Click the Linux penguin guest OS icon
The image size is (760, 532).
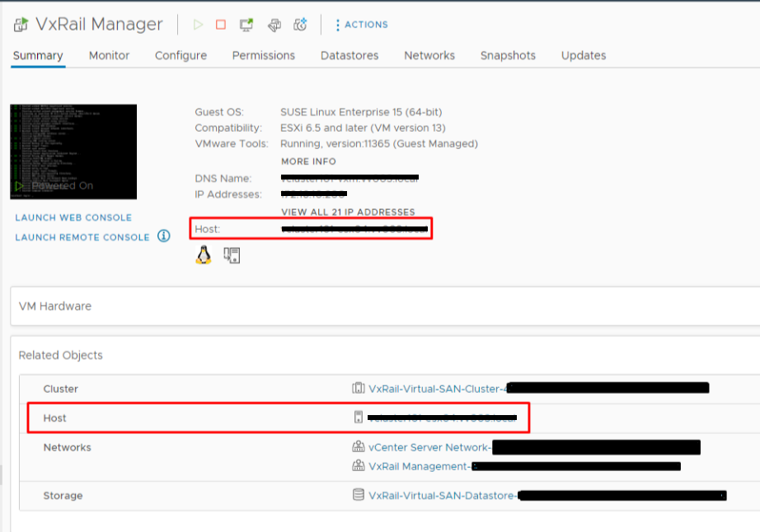coord(203,254)
